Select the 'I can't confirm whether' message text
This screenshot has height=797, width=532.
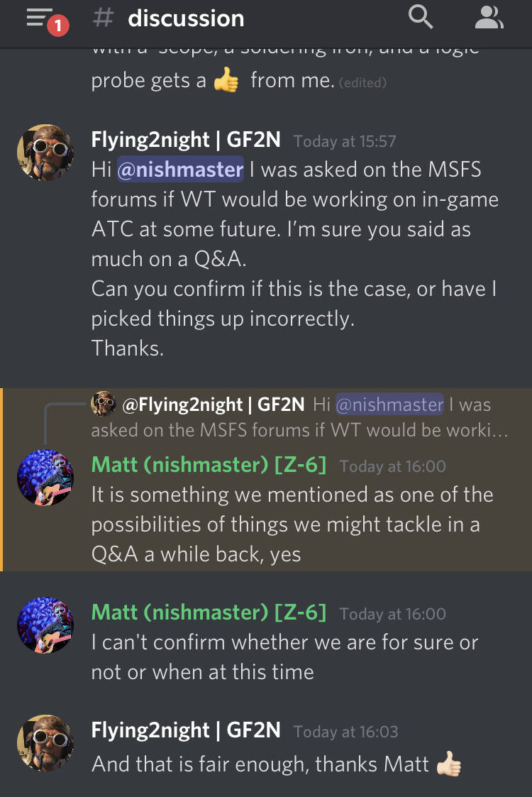[x=284, y=657]
